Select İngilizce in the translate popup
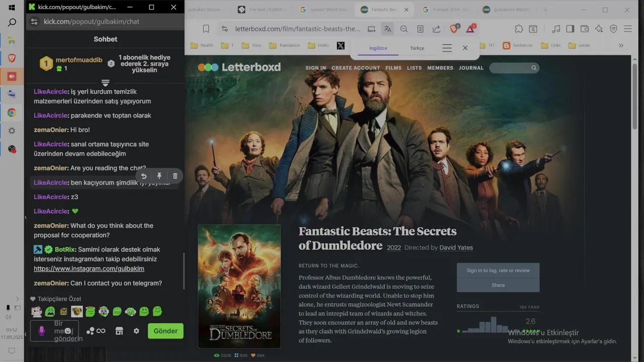 click(378, 48)
